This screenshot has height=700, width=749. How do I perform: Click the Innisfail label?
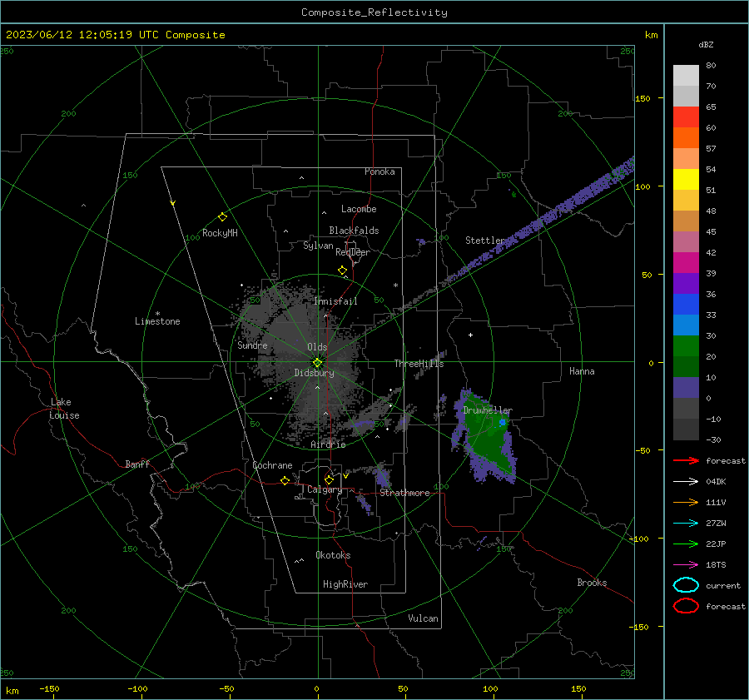pos(335,301)
